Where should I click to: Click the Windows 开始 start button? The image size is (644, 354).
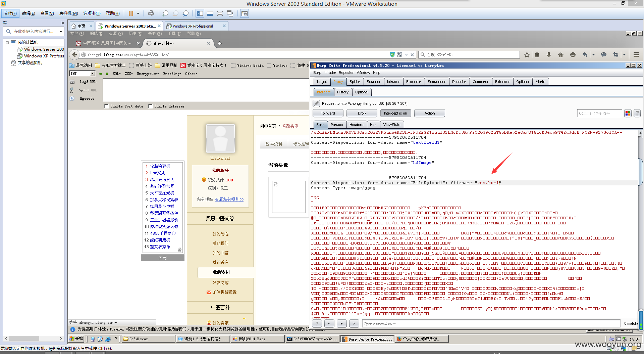pos(76,339)
